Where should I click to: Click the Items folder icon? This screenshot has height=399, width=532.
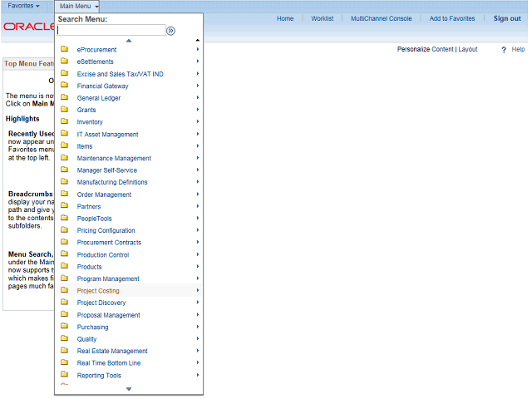coord(64,145)
